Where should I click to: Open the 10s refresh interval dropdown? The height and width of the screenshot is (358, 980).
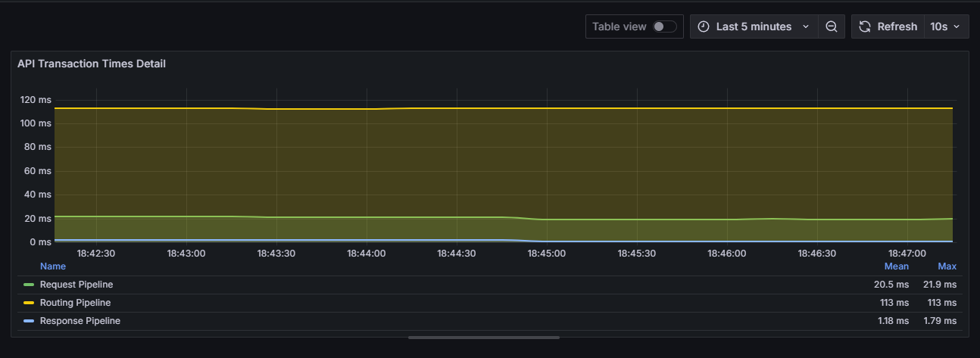point(945,26)
